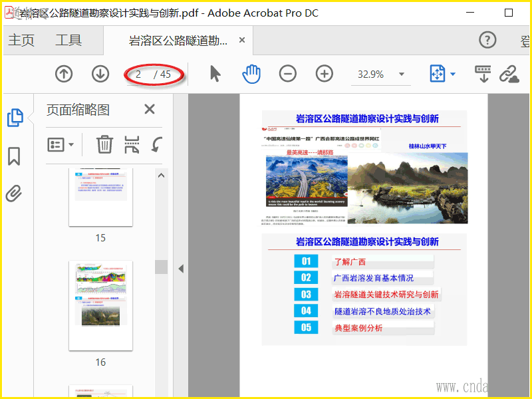Click the rotate page counterclockwise icon
Screen dimensions: 532x399
(x=157, y=144)
